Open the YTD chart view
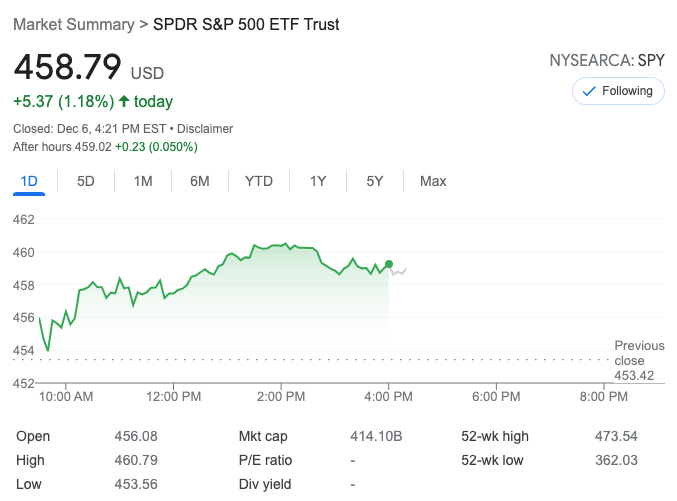This screenshot has width=677, height=501. pos(259,181)
